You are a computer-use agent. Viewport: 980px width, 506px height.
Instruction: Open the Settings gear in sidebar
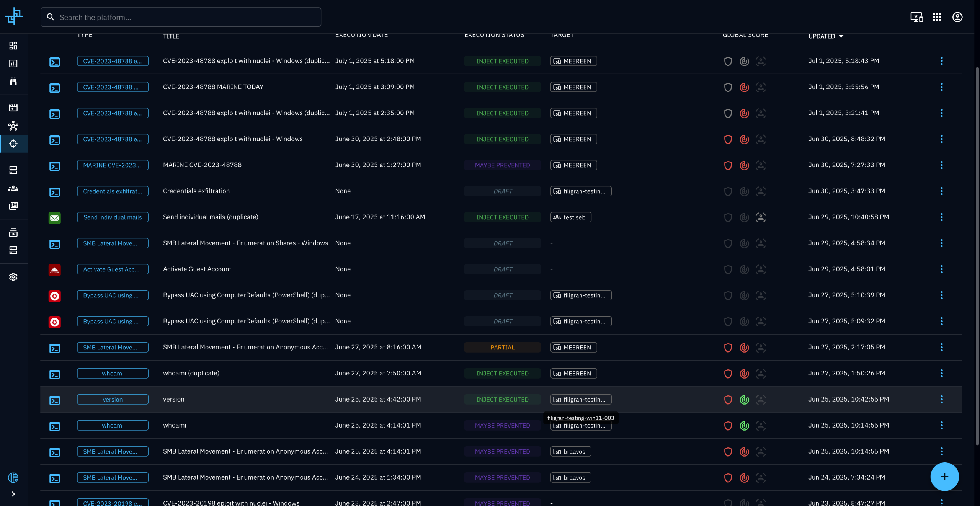point(13,277)
